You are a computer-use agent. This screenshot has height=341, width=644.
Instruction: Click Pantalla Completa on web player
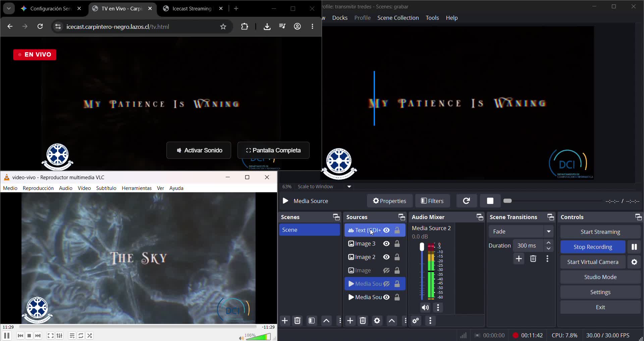pyautogui.click(x=273, y=150)
